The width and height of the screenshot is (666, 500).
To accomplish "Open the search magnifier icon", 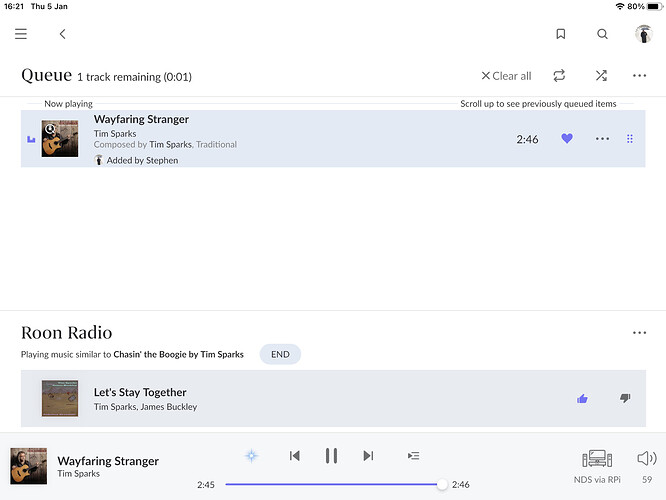I will pyautogui.click(x=602, y=34).
